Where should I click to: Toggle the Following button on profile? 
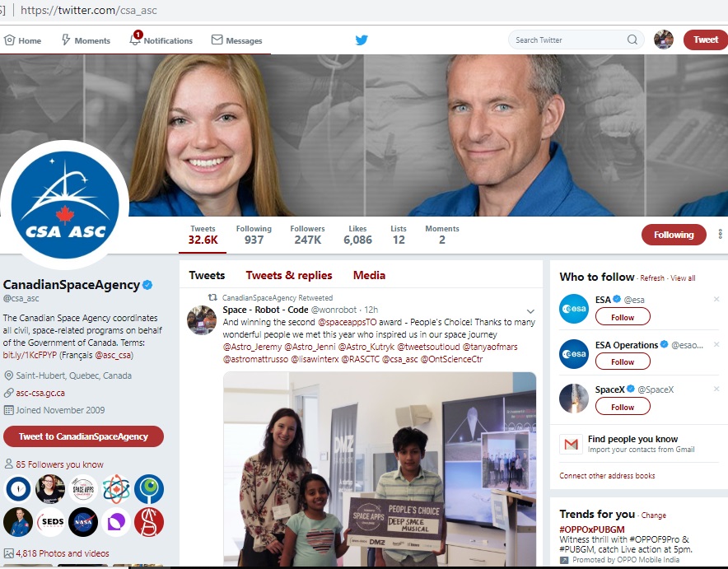(x=673, y=235)
